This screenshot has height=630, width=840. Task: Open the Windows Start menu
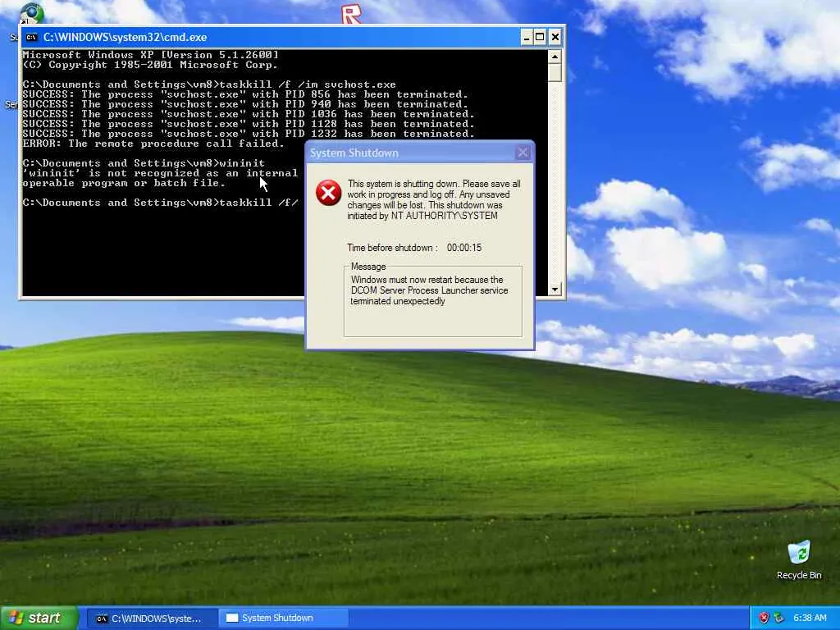[x=39, y=619]
